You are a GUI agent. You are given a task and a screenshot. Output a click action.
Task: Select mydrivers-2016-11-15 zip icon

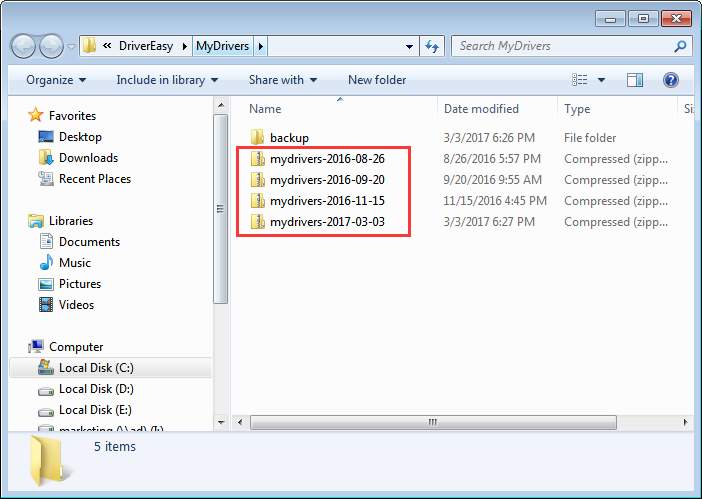pos(257,200)
